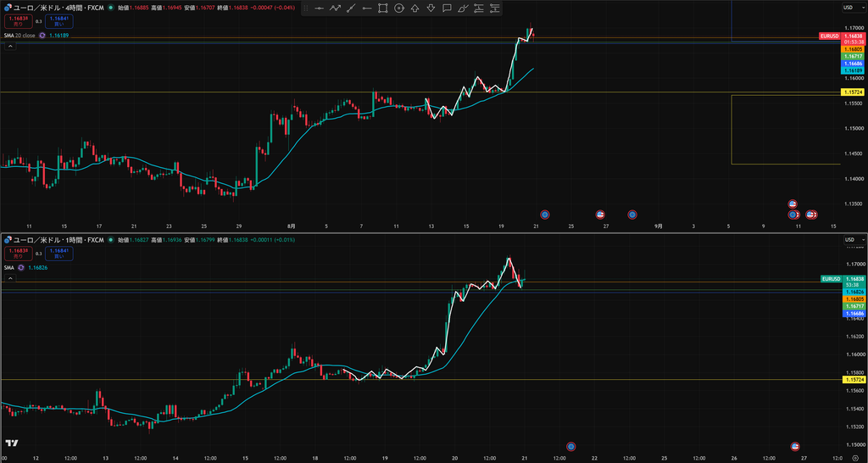868x463 pixels.
Task: Click SMA settings icon in 1-hour chart legend
Action: pos(21,267)
